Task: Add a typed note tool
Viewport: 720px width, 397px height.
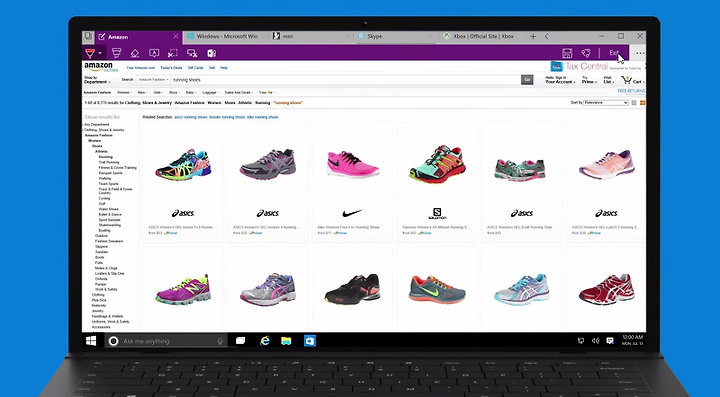Action: tap(154, 54)
